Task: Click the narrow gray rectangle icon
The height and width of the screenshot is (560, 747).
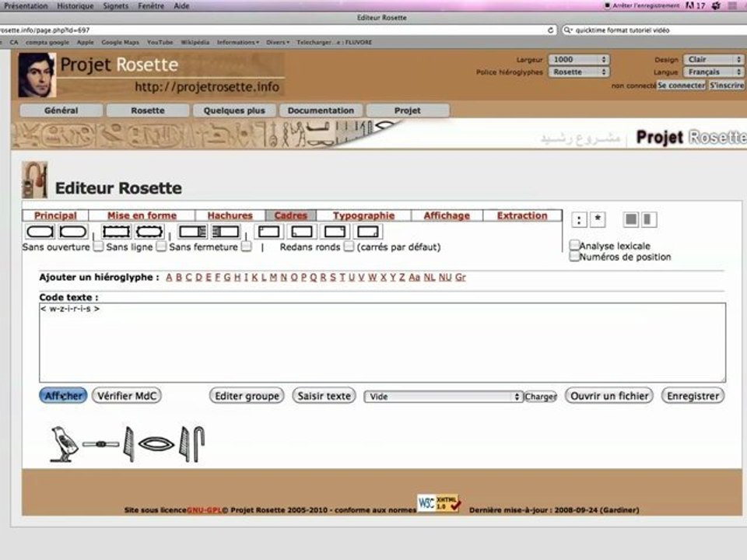Action: pos(648,219)
